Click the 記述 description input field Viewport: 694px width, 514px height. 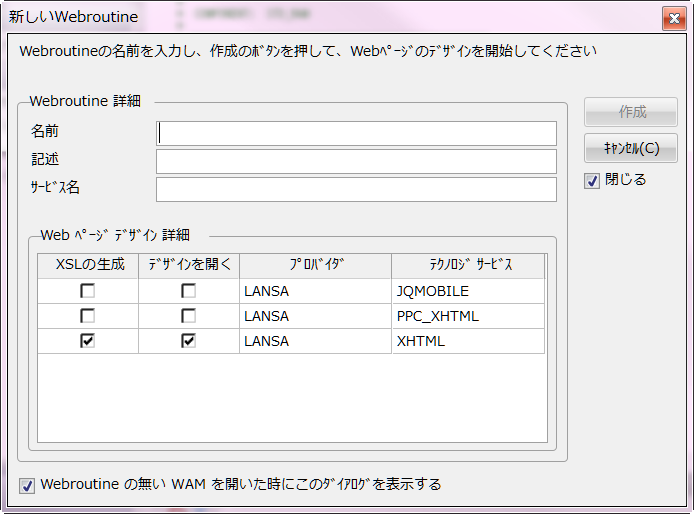356,161
